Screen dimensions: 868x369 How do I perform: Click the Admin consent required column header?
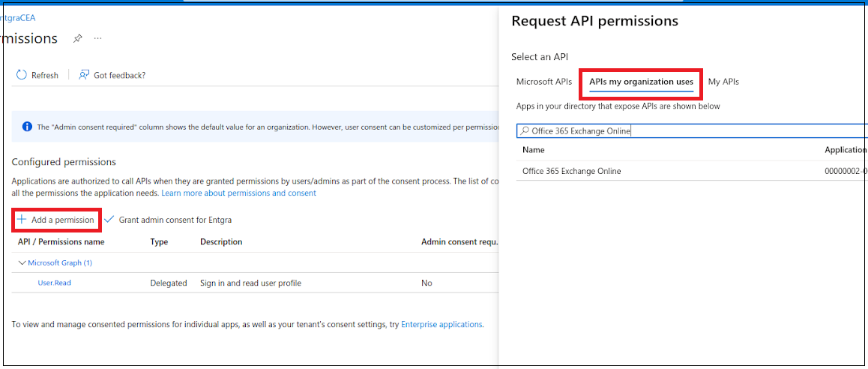[459, 241]
